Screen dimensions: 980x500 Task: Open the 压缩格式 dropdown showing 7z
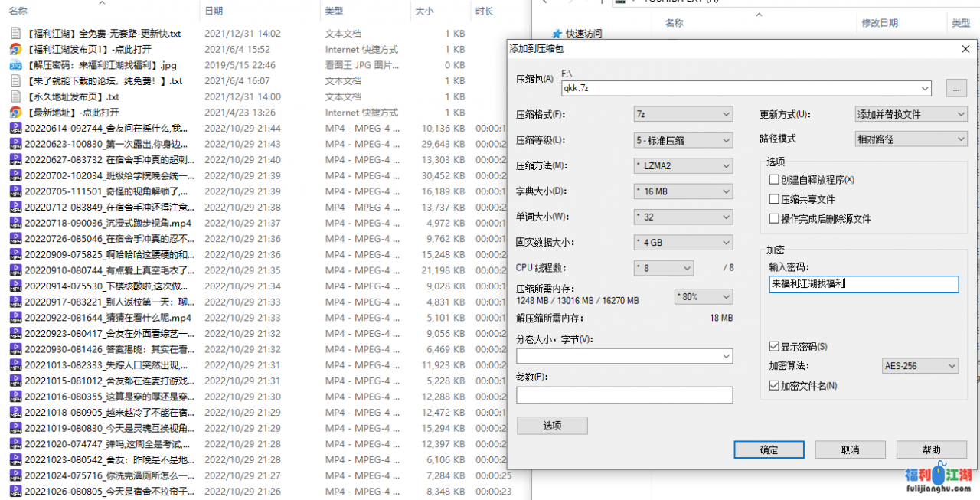tap(684, 115)
